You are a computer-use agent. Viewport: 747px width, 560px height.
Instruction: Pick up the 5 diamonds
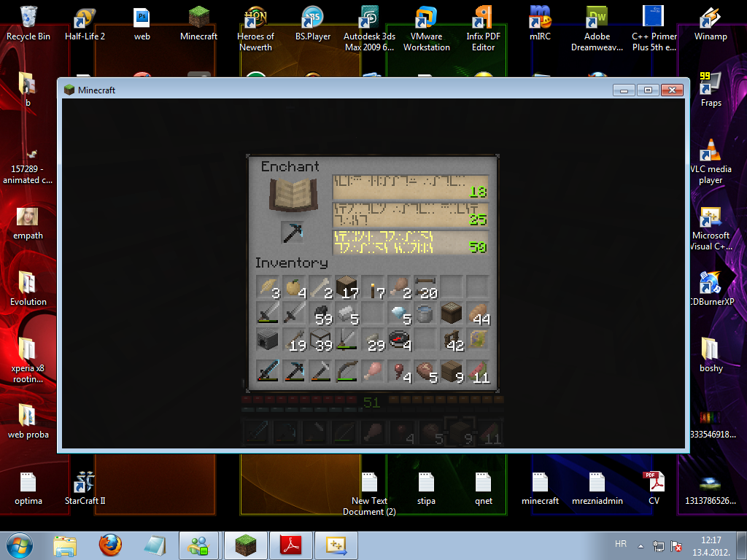click(399, 315)
